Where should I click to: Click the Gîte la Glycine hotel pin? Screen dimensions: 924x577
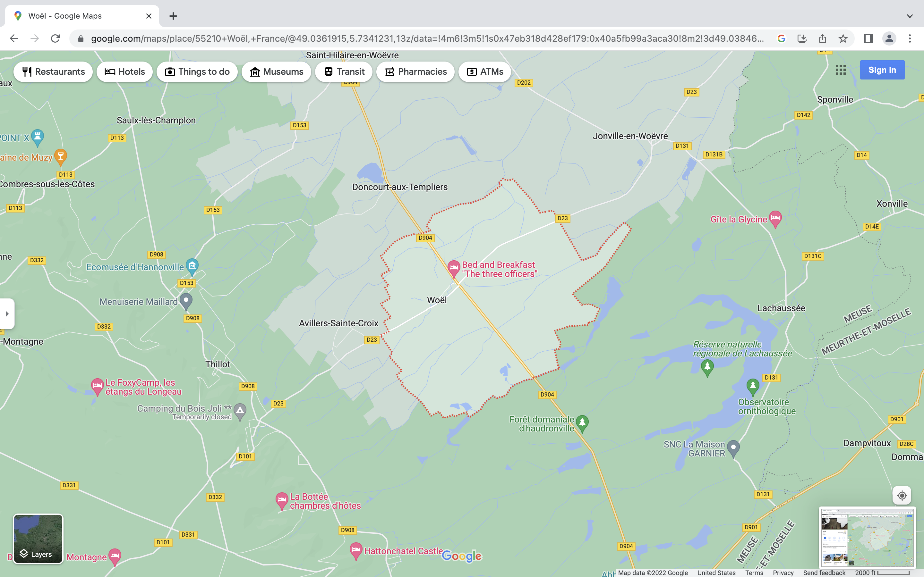[x=775, y=218]
